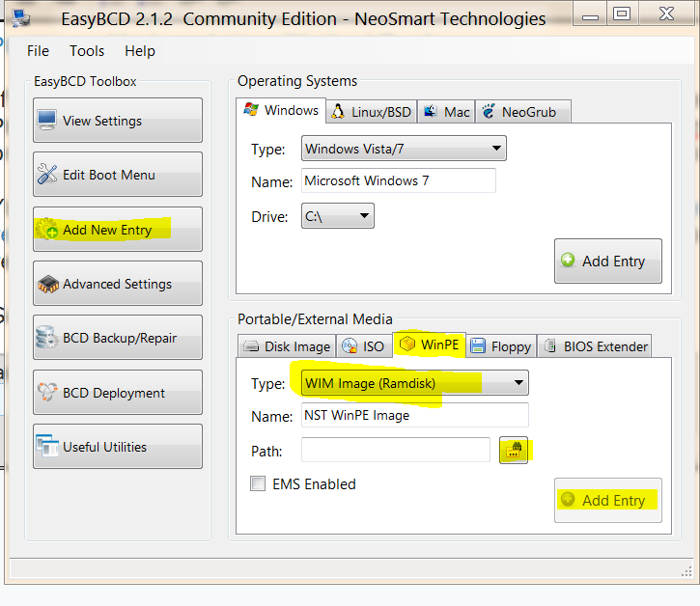Click the WinPE box icon

(407, 344)
